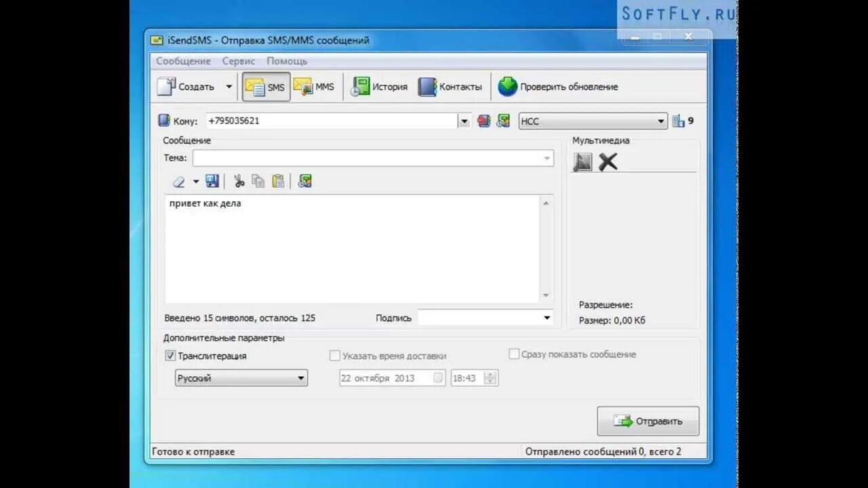
Task: Enable Указать время доставки checkbox
Action: (334, 355)
